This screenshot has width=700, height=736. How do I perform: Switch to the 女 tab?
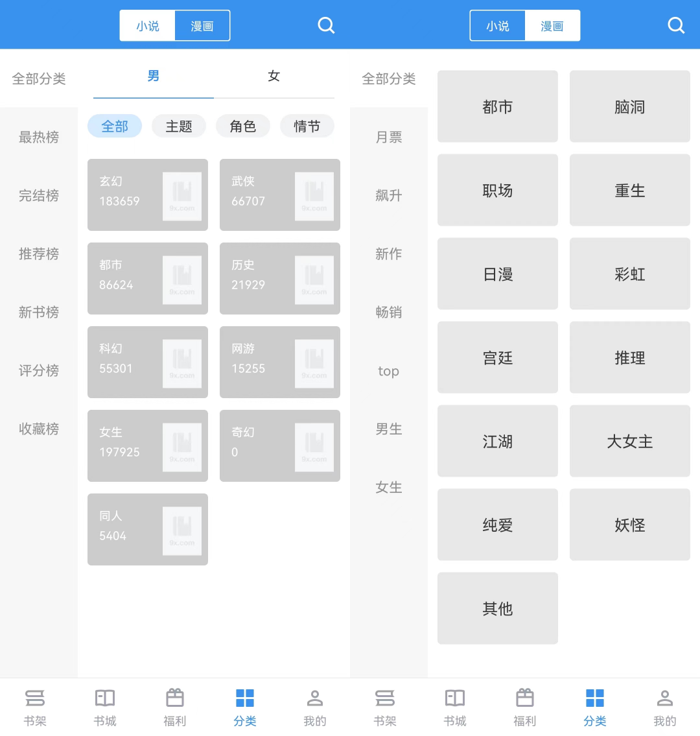[274, 77]
